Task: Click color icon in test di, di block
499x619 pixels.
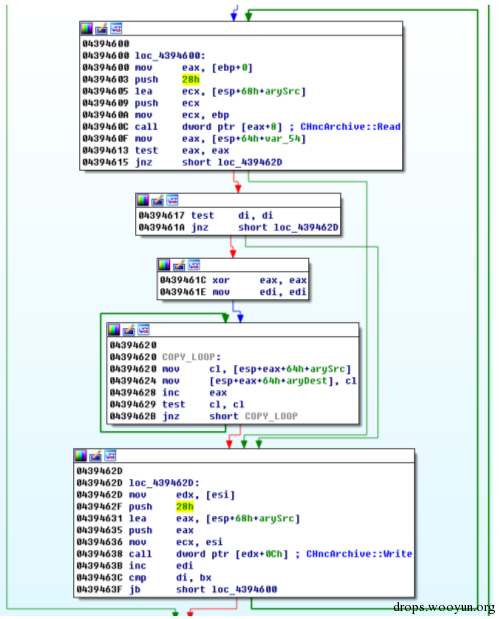Action: pos(143,200)
